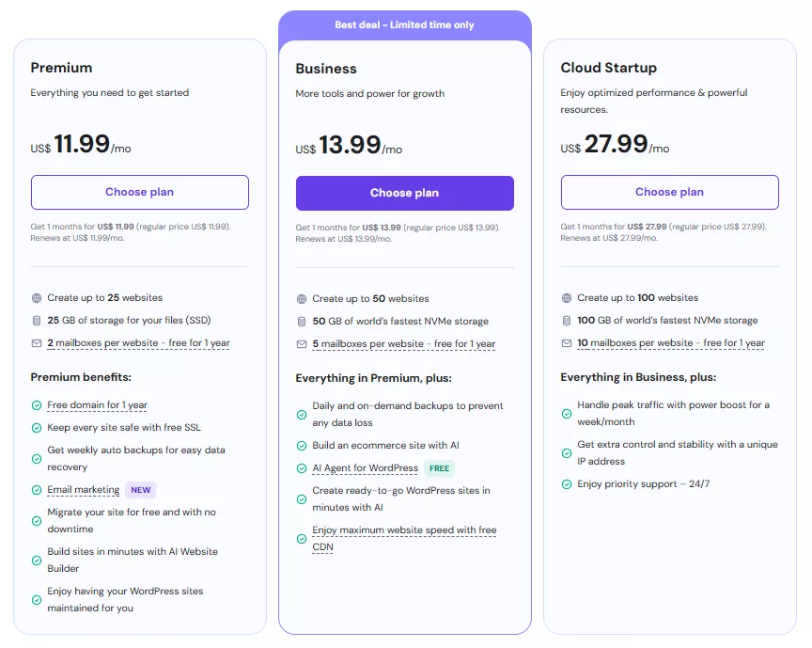
Task: Click the Best deal limited time banner
Action: [x=405, y=25]
